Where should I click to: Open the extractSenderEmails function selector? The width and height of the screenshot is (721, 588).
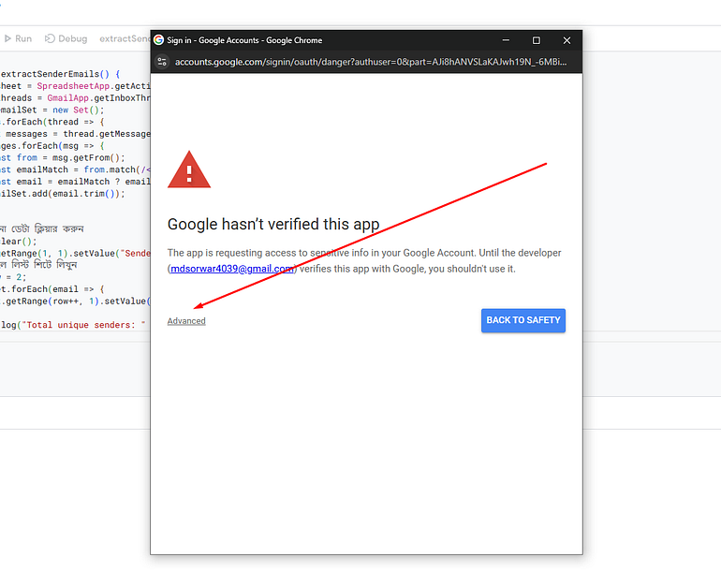(x=125, y=38)
